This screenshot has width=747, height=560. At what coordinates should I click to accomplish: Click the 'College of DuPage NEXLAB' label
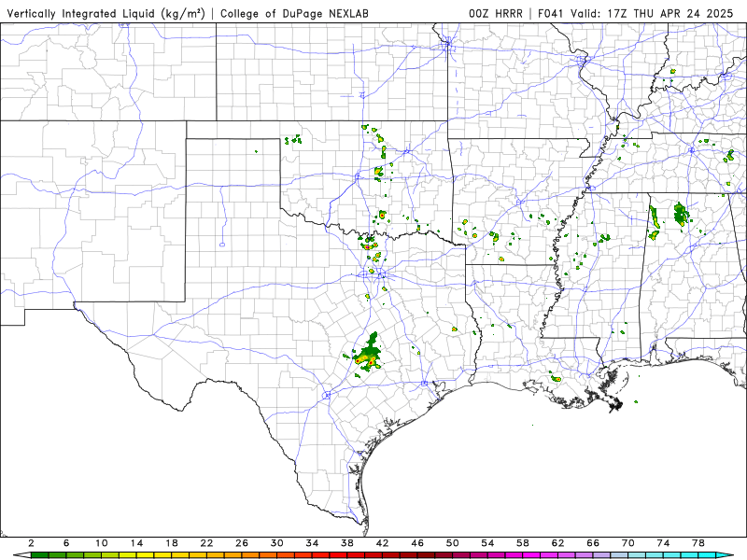coord(294,14)
